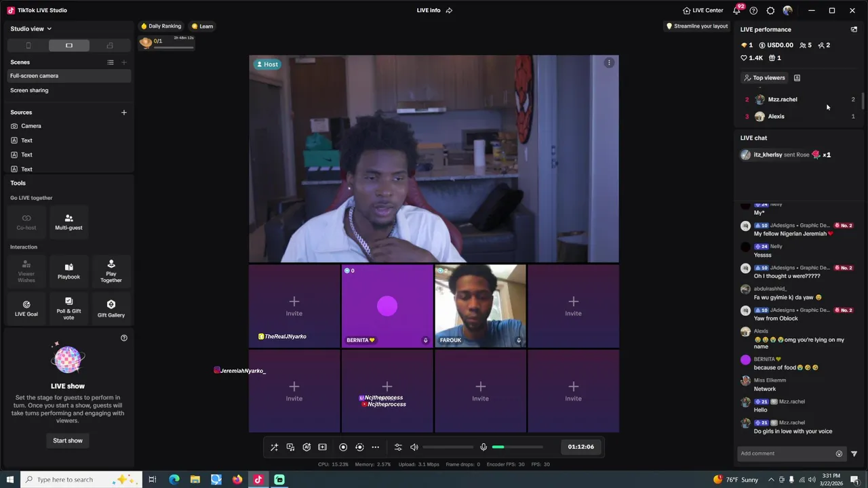Screen dimensions: 868x488
Task: Adjust the speaker volume slider
Action: point(448,447)
